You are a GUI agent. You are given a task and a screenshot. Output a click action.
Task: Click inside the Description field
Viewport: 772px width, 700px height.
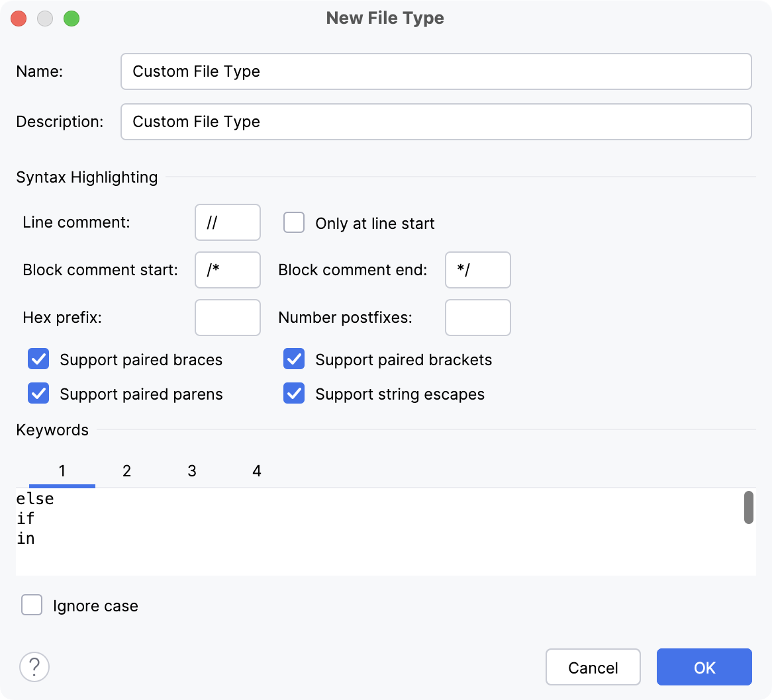click(436, 122)
